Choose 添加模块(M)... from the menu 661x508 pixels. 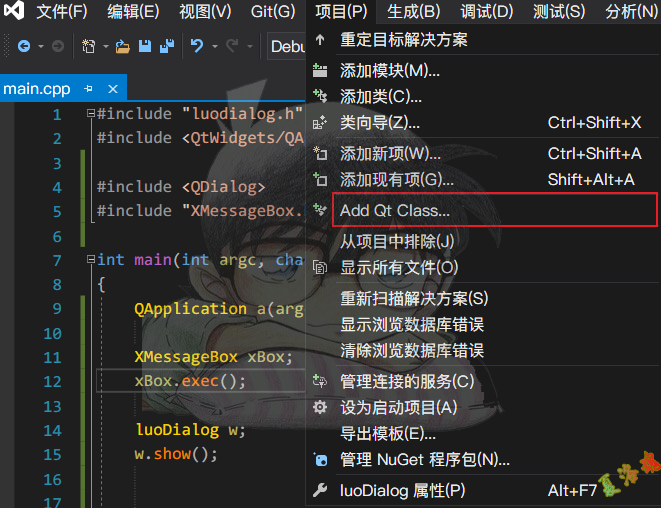point(483,71)
